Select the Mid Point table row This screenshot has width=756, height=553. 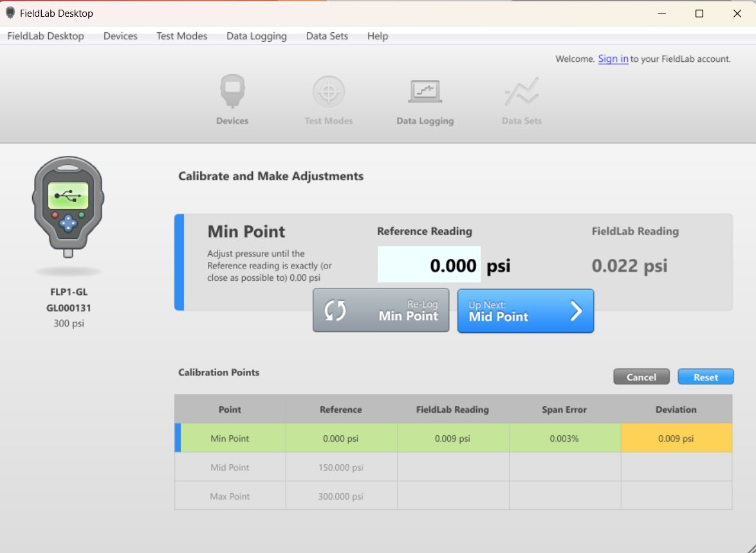453,467
